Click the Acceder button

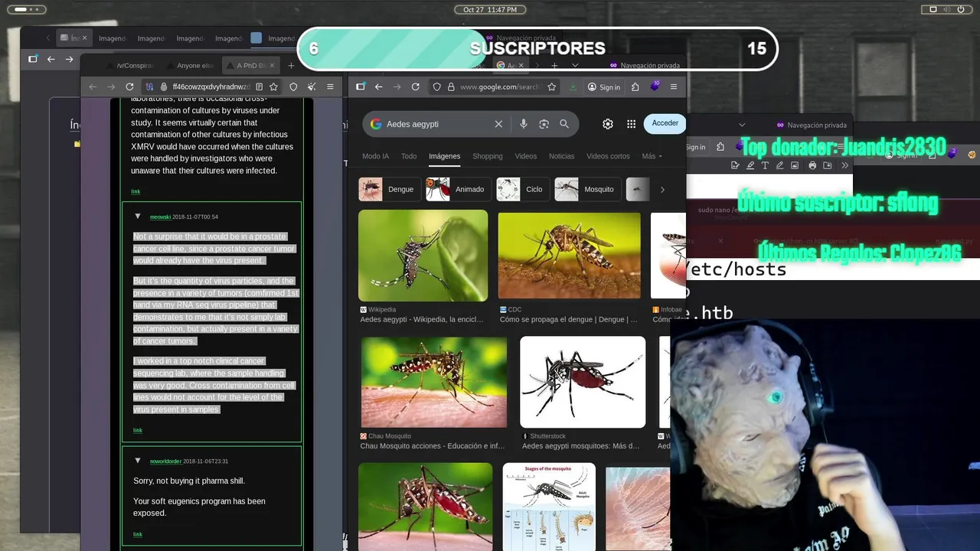(x=665, y=123)
